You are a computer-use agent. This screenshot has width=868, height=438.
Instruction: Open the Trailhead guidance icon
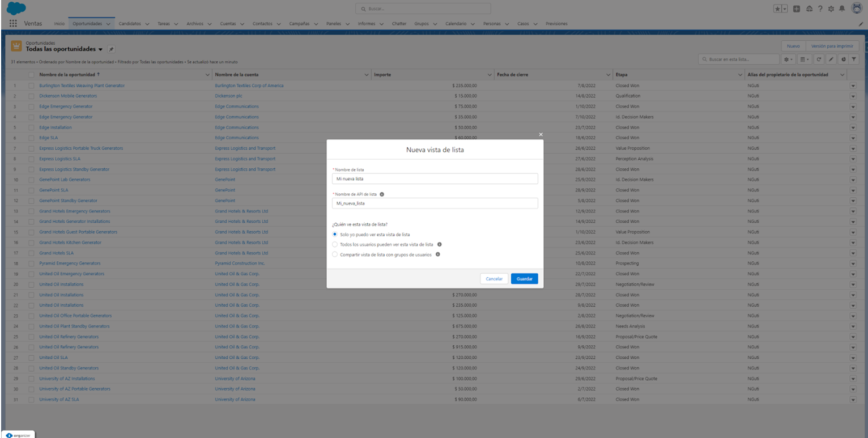coord(809,9)
